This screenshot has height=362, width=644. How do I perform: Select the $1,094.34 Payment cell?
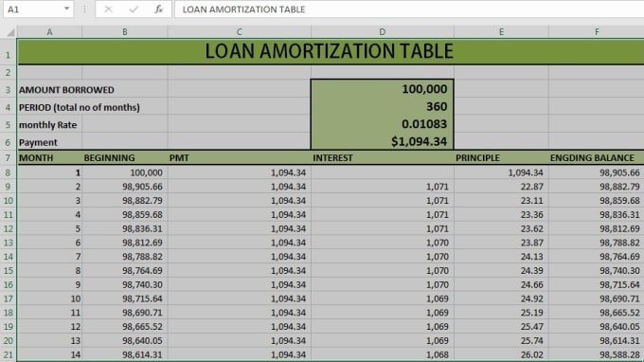click(x=383, y=141)
